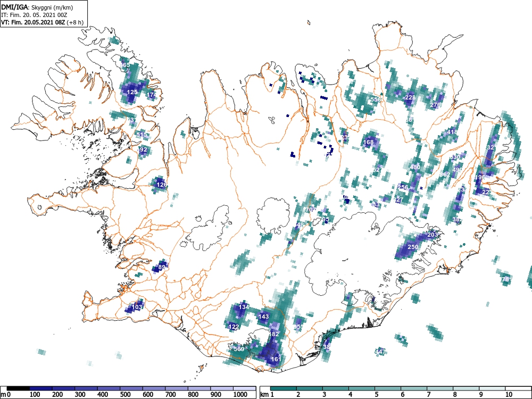Click the map value label 276
This screenshot has width=532, height=399.
435,105
